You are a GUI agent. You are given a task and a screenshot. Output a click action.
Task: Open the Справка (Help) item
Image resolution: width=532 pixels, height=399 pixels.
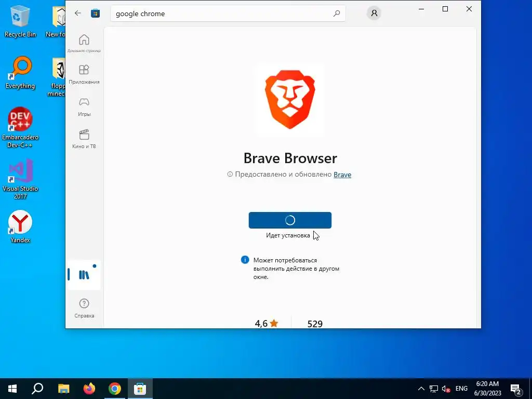click(84, 308)
